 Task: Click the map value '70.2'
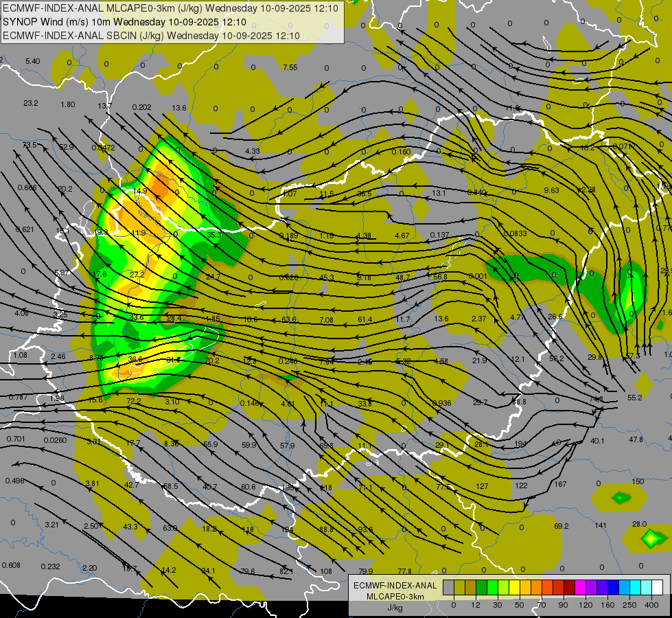tap(212, 360)
